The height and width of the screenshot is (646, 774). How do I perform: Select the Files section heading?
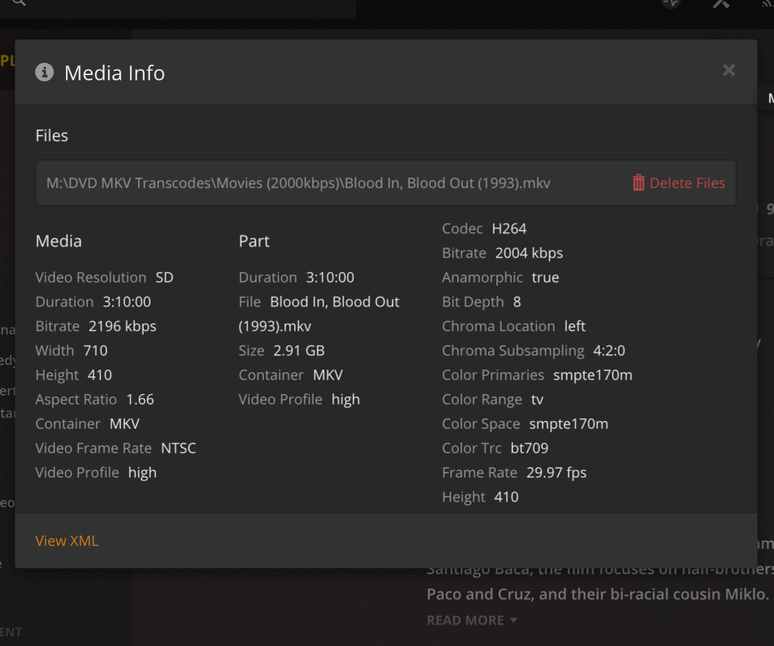click(52, 136)
